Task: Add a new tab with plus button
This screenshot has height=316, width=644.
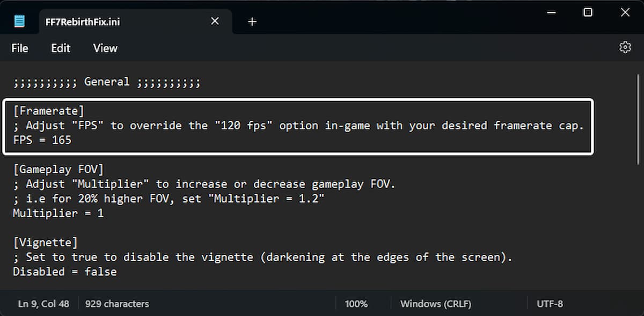Action: 252,21
